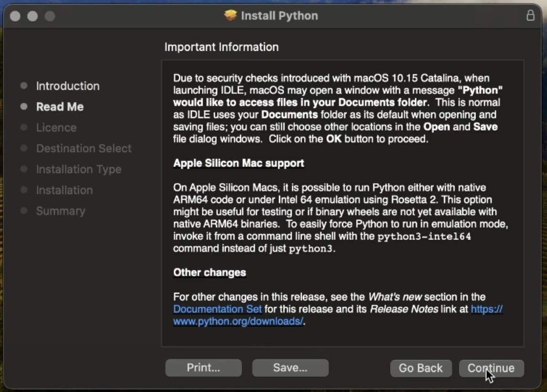Select the Read Me step label
The image size is (547, 392).
point(60,107)
